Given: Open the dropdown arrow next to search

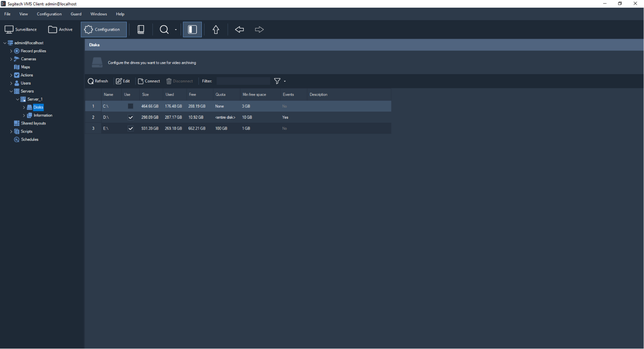Looking at the screenshot, I should click(176, 30).
